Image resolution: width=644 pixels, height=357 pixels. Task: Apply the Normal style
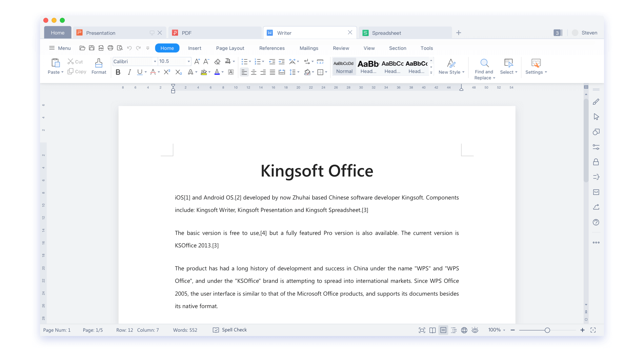click(x=344, y=66)
